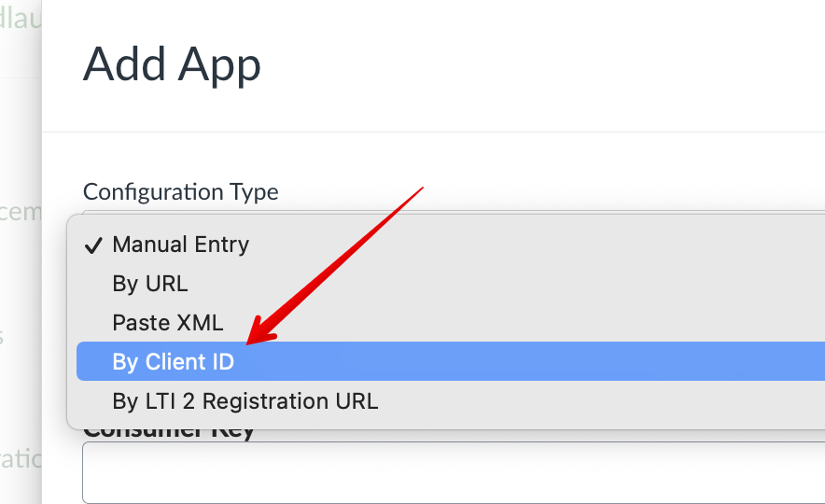Click the faded "s" sidebar text

pos(3,336)
